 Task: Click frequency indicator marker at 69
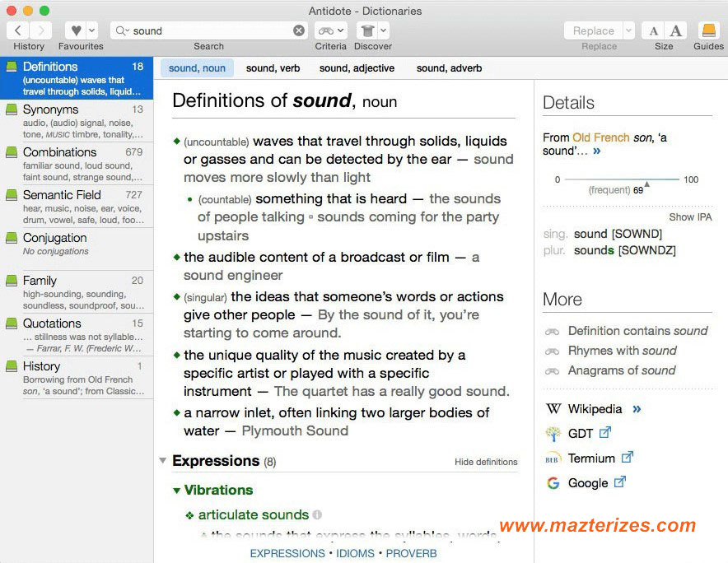646,184
